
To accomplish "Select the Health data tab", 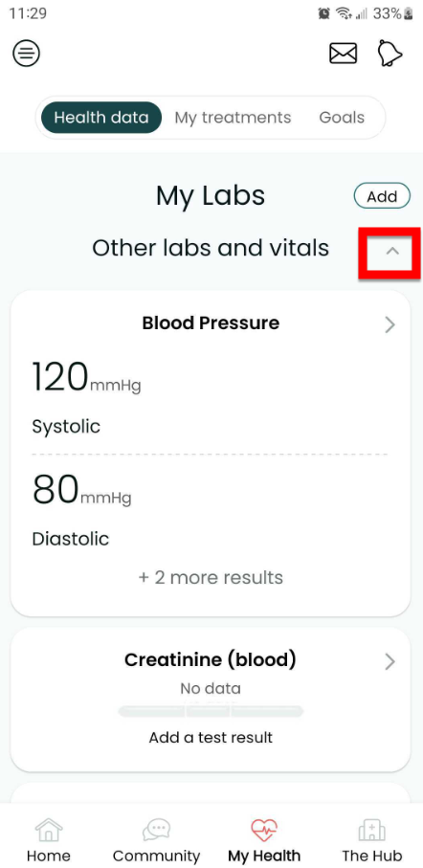I will click(101, 118).
